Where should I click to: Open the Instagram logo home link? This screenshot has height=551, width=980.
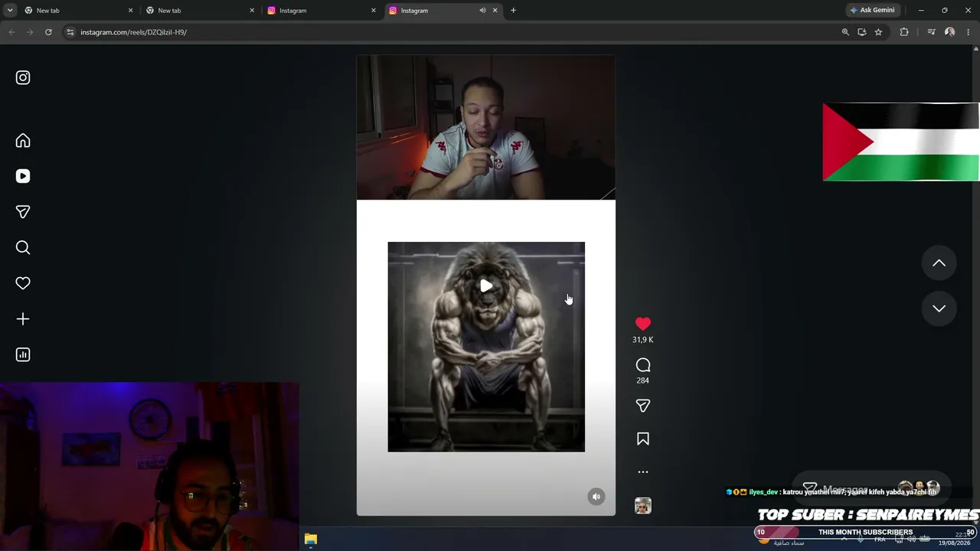click(x=23, y=77)
